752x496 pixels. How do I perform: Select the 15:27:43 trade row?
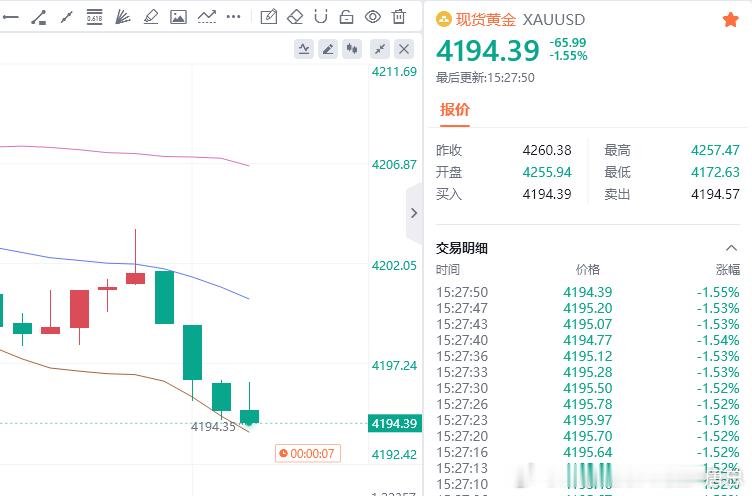[588, 324]
